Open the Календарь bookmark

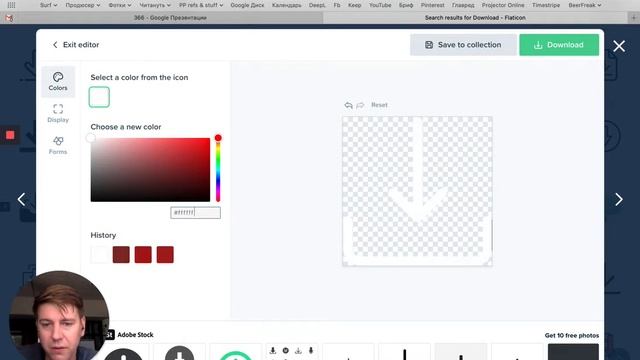point(287,5)
